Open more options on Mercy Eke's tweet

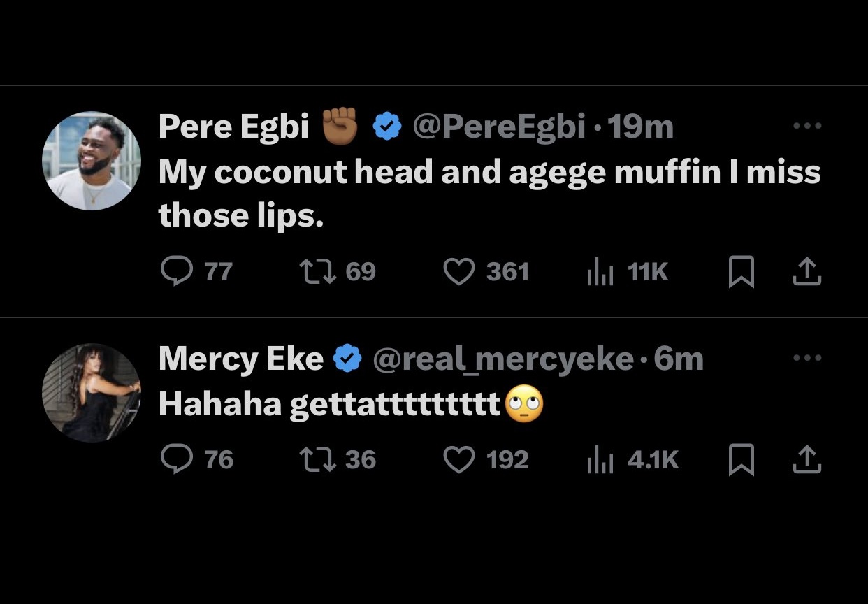[x=807, y=358]
